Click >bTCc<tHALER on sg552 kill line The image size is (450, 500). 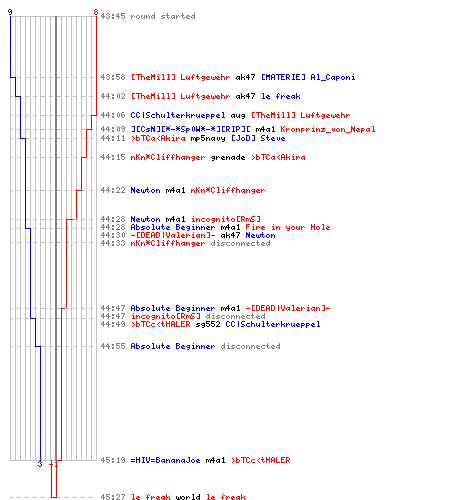(x=160, y=324)
